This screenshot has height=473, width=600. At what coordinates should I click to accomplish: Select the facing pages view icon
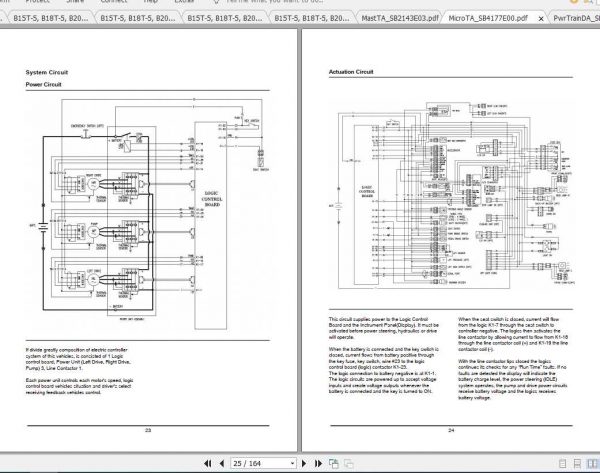(x=592, y=464)
